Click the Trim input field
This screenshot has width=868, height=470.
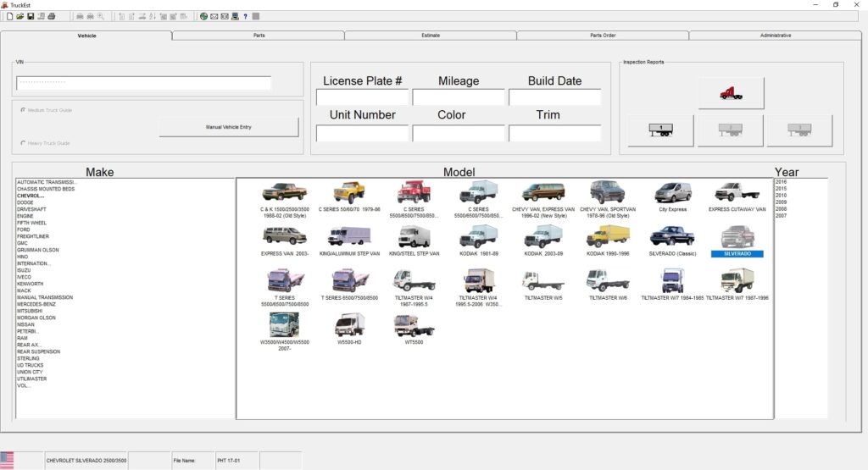click(554, 133)
